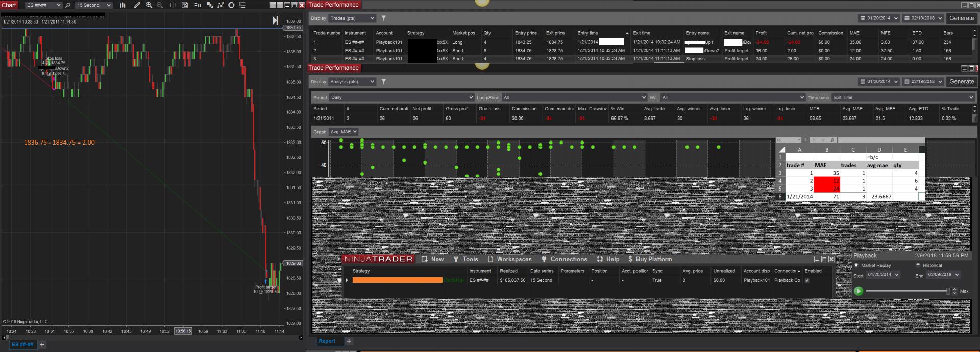This screenshot has width=980, height=352.
Task: Open Period Daily dropdown
Action: pyautogui.click(x=401, y=97)
